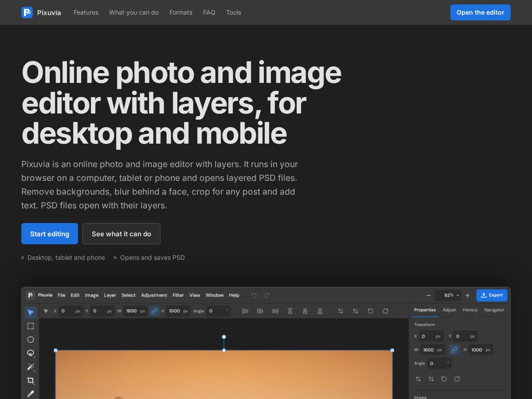532x399 pixels.
Task: Open the File menu in the editor
Action: 62,295
